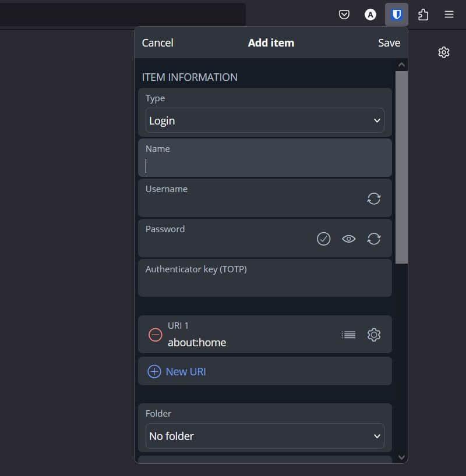Open URI 1 match detection options gear
This screenshot has width=466, height=476.
[x=374, y=335]
